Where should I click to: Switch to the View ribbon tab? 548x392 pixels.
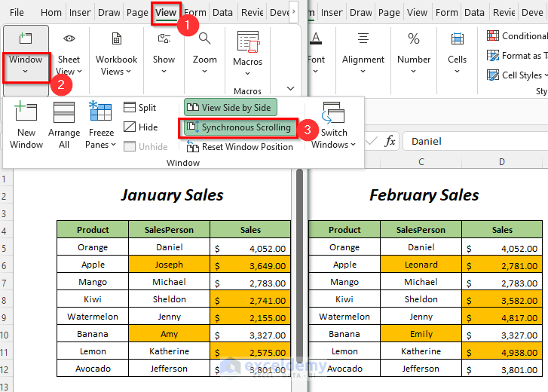tap(166, 13)
